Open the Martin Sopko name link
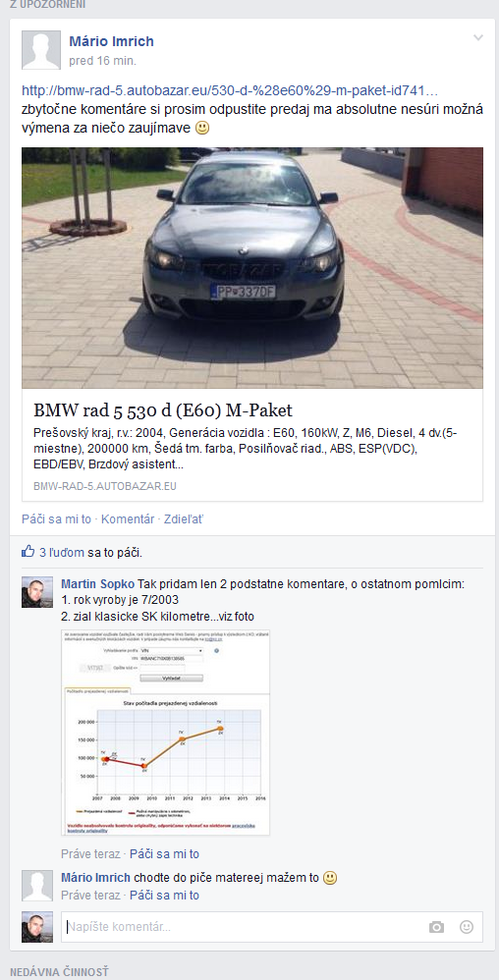 tap(97, 584)
